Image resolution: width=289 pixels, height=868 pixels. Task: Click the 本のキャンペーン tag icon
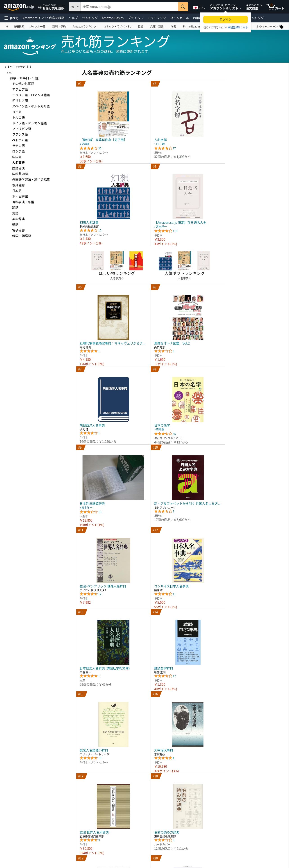[282, 27]
